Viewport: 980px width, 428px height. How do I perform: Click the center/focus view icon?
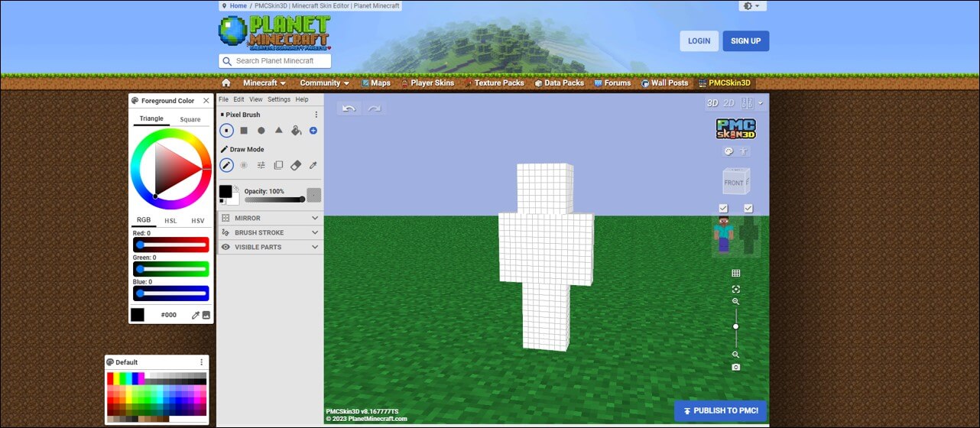coord(736,289)
